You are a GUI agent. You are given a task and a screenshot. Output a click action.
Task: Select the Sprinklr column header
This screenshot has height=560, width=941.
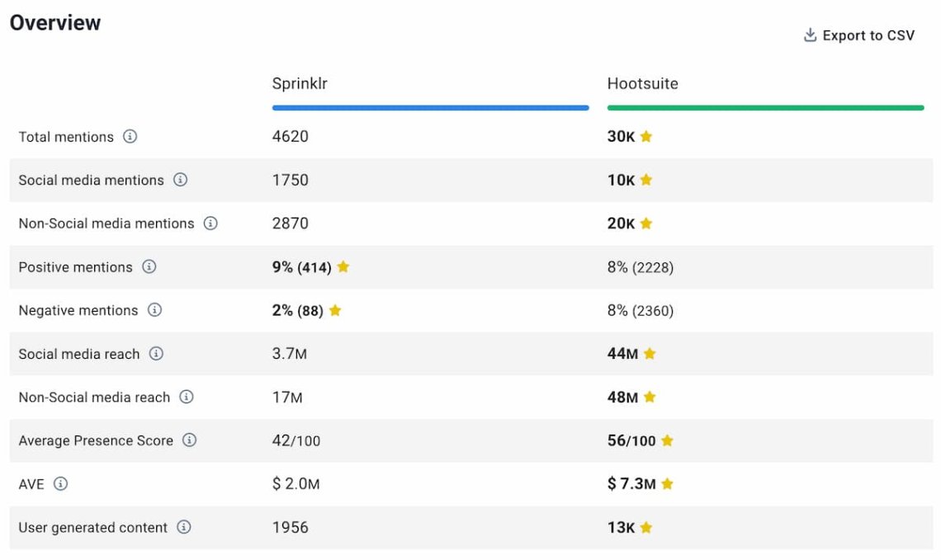[x=300, y=83]
